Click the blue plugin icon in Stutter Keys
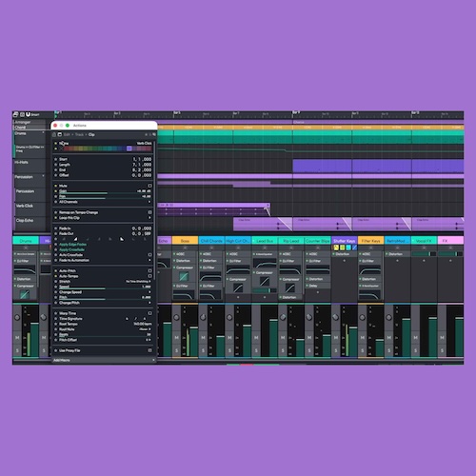 (x=354, y=248)
